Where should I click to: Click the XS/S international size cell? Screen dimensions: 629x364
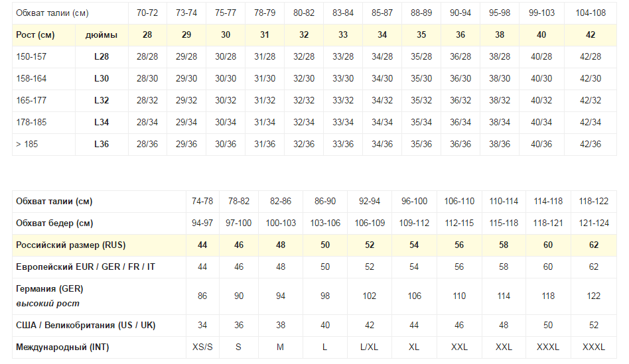tap(202, 347)
